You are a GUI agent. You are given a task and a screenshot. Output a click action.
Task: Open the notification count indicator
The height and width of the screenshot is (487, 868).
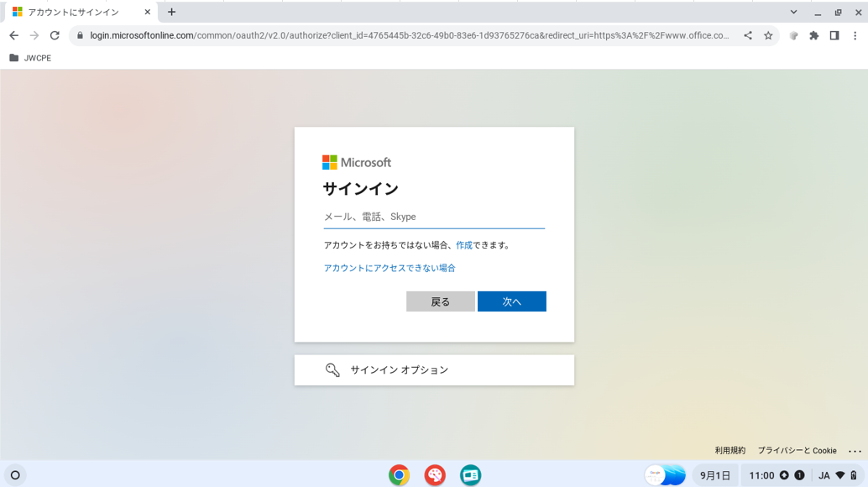click(x=799, y=475)
